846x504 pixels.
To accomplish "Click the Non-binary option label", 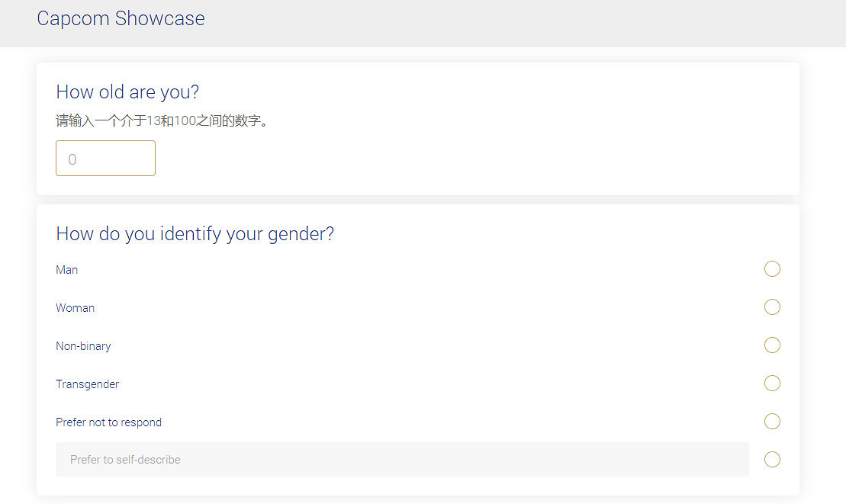I will pos(83,346).
